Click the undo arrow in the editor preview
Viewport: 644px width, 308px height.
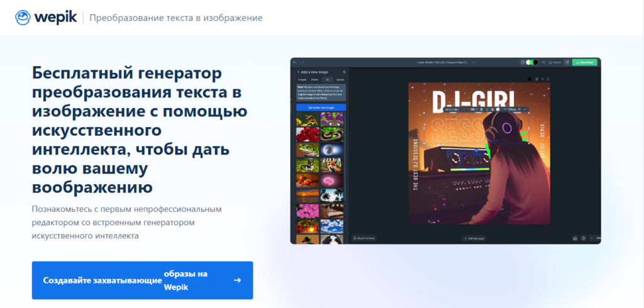tap(295, 62)
